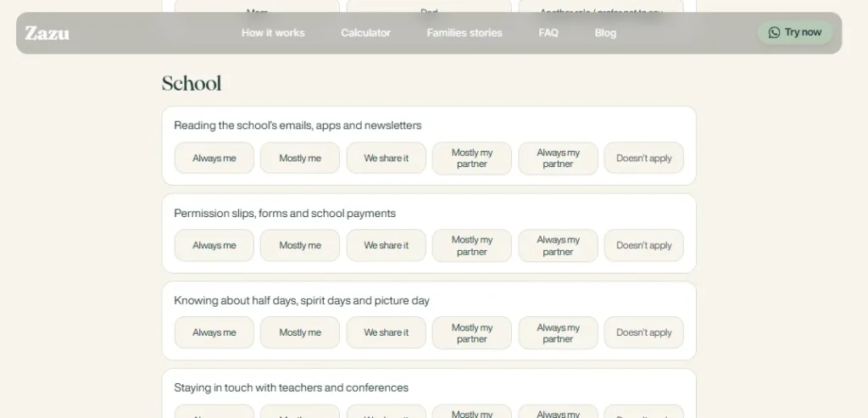Click the text Permission slips, forms and school payments
Screen dimensions: 868x418
tap(285, 213)
